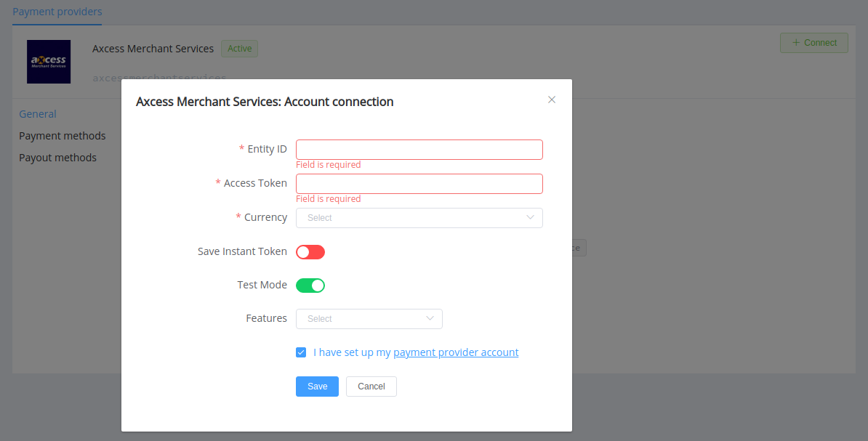Screen dimensions: 868x441
Task: Click the Currency field label
Action: point(266,217)
